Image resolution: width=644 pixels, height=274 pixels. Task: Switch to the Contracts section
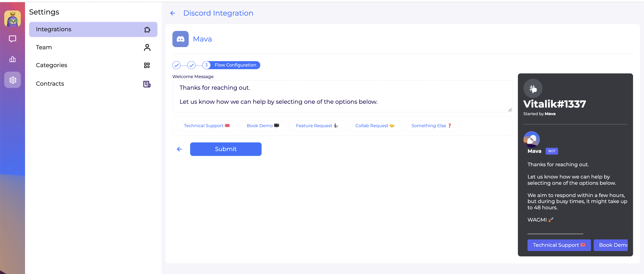pyautogui.click(x=50, y=84)
